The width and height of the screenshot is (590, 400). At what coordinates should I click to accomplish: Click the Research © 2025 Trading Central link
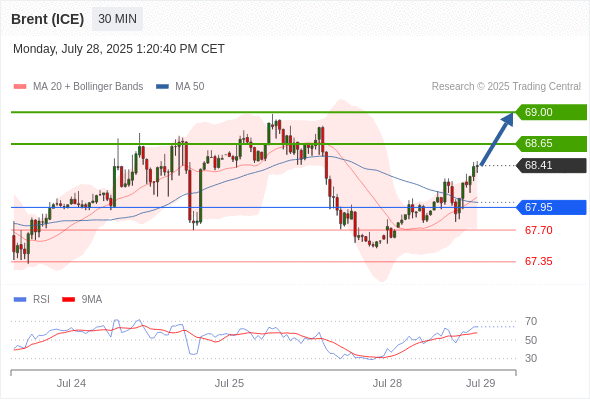tap(506, 87)
